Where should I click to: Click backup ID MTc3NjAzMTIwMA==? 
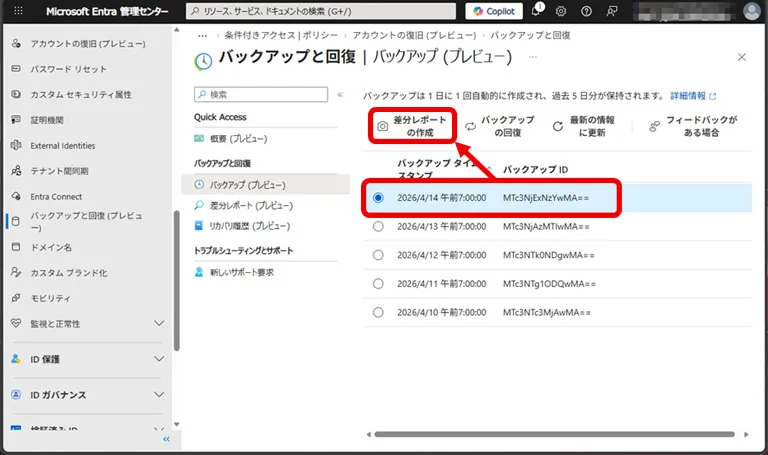coord(546,227)
